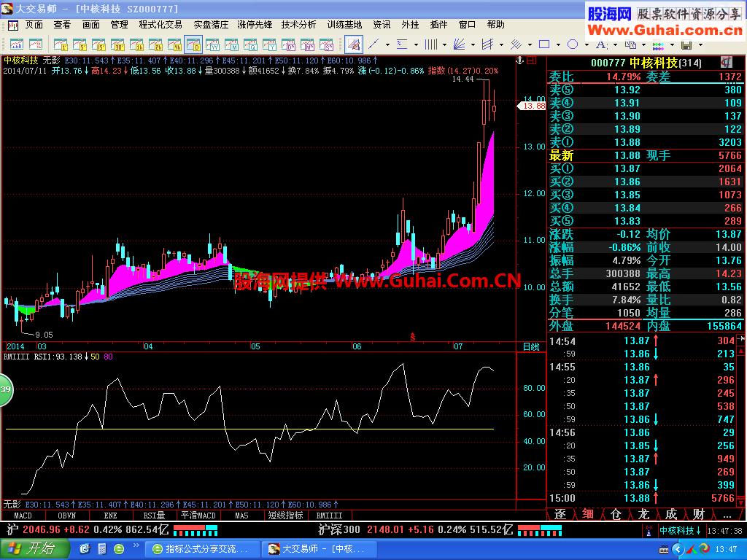Toggle the drawing pencil mode button
Image resolution: width=747 pixels, height=560 pixels.
353,44
